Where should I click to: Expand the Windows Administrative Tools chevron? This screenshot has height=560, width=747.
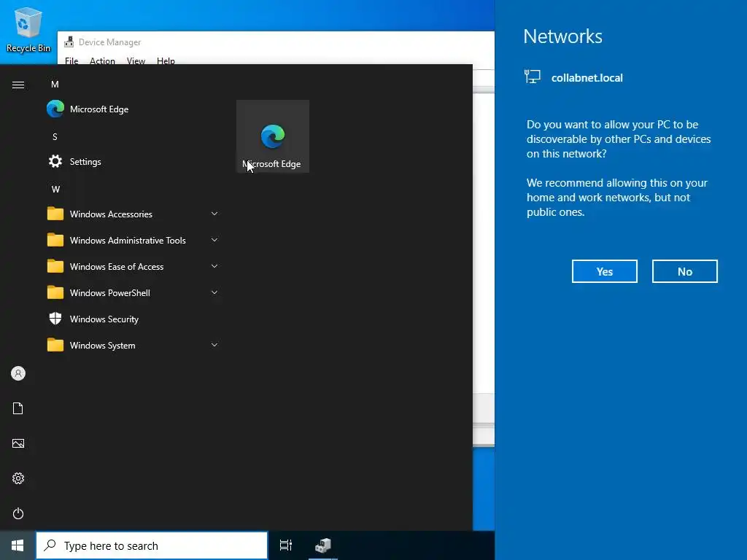[214, 240]
